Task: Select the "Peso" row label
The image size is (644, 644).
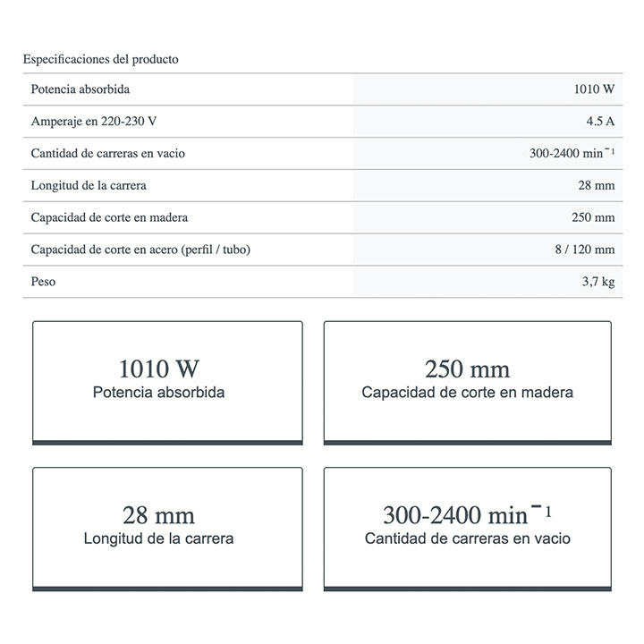Action: tap(43, 282)
